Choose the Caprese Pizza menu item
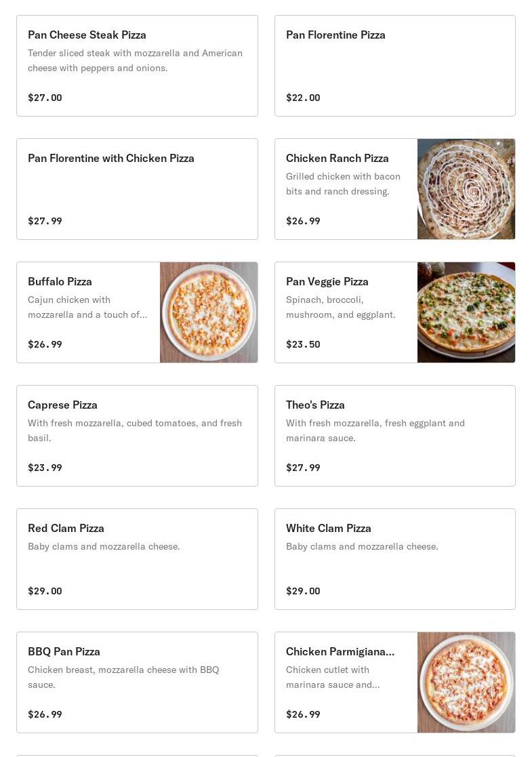The height and width of the screenshot is (757, 532). tap(137, 436)
